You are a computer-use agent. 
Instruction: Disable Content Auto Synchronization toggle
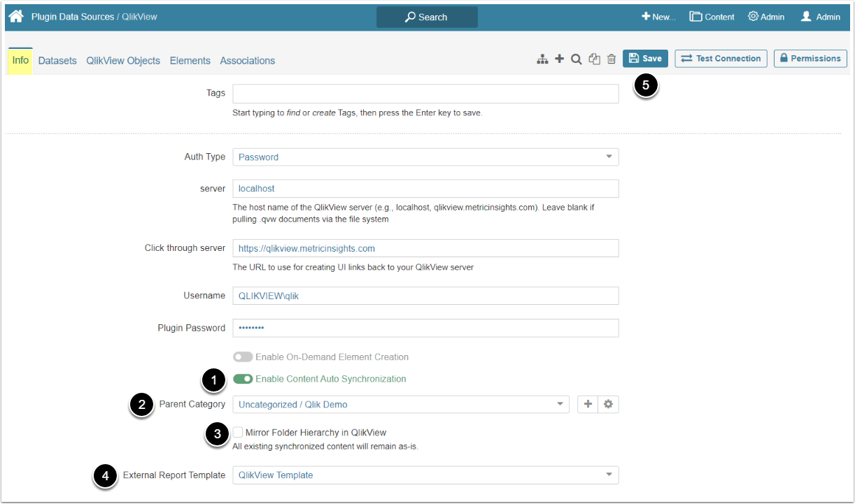[243, 379]
